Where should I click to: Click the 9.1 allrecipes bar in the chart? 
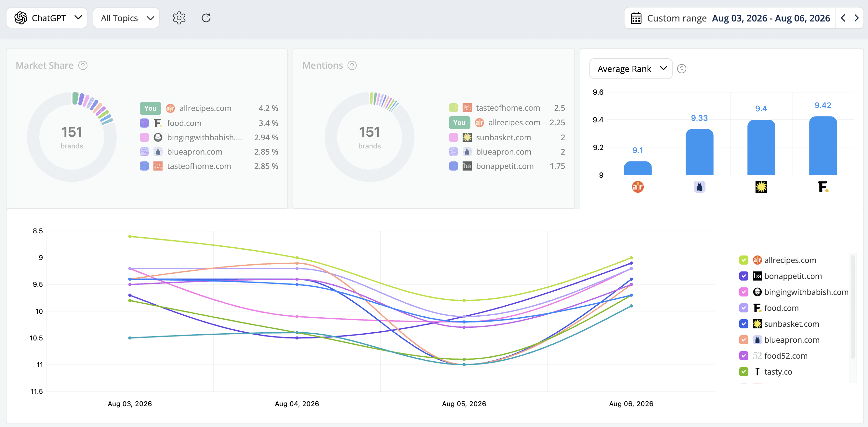point(638,168)
